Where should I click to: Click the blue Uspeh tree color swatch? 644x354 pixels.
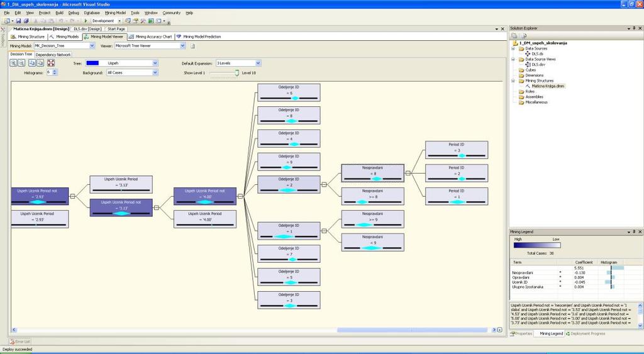pyautogui.click(x=92, y=64)
